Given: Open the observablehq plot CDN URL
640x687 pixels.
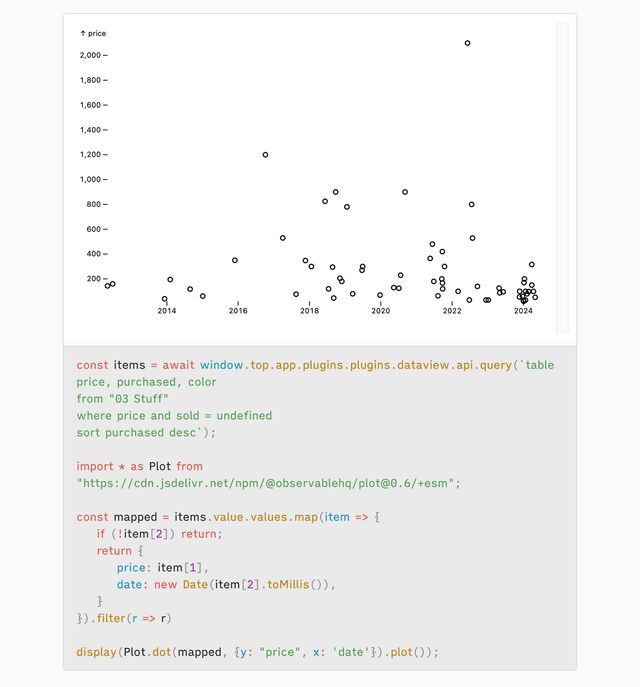Looking at the screenshot, I should (x=268, y=483).
